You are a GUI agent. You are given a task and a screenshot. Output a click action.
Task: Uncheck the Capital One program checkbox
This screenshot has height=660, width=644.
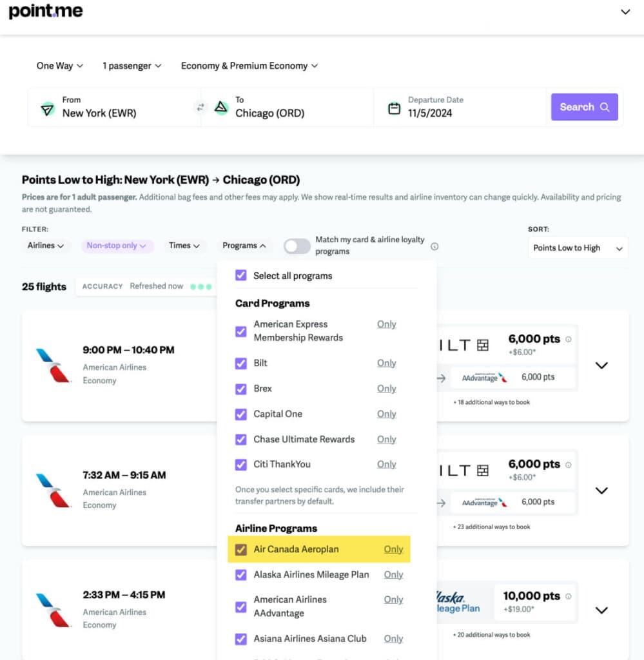pos(241,414)
